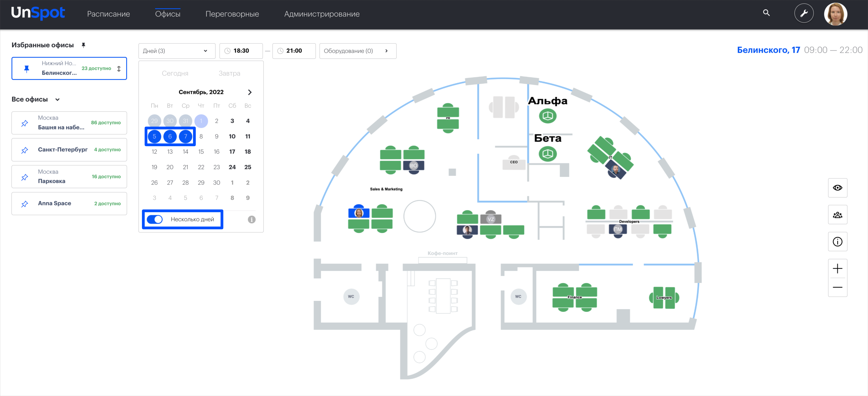The image size is (868, 396).
Task: Deselect September 5 in calendar
Action: [154, 136]
